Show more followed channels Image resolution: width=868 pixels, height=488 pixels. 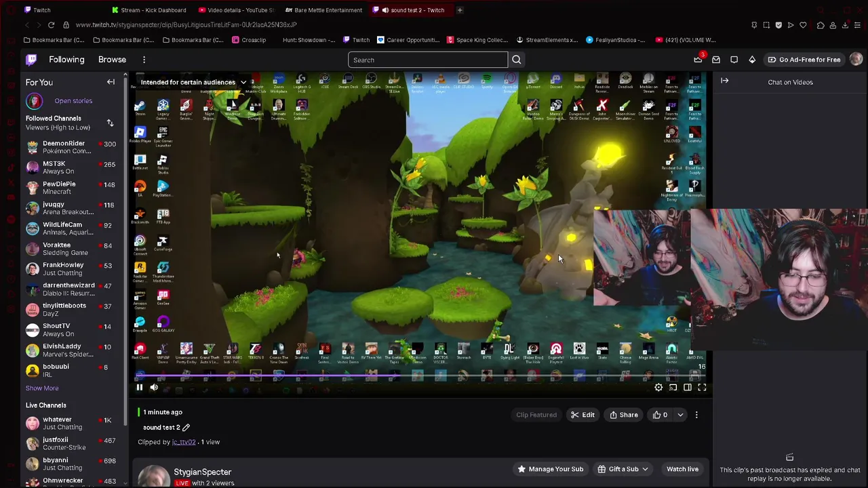pos(42,388)
